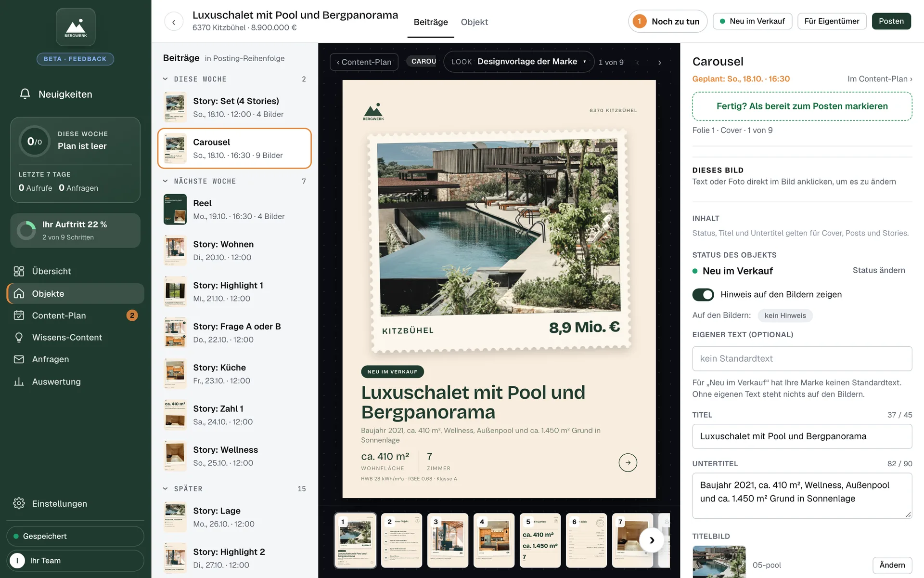Image resolution: width=924 pixels, height=578 pixels.
Task: Go to next slide with top arrow
Action: click(x=659, y=63)
